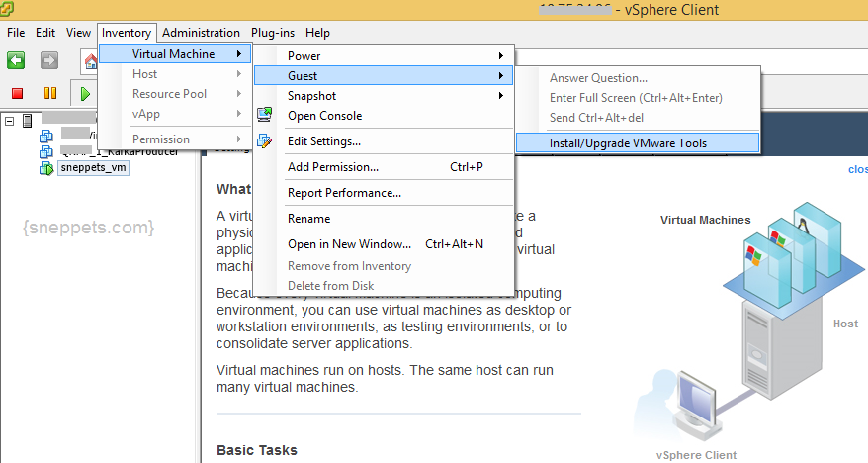Open the Administration menu
Screen dimensions: 868x463
[201, 33]
